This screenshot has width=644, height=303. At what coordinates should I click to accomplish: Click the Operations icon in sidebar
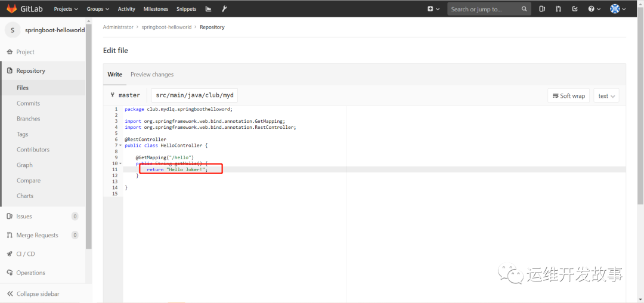pos(10,273)
